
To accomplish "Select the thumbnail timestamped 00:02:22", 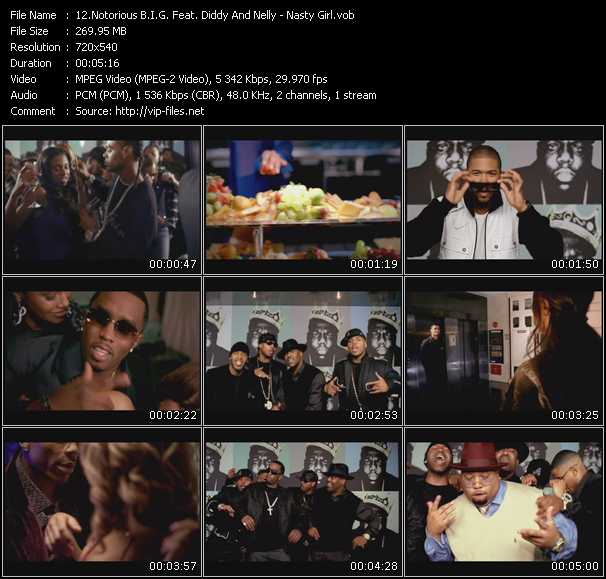I will 102,351.
